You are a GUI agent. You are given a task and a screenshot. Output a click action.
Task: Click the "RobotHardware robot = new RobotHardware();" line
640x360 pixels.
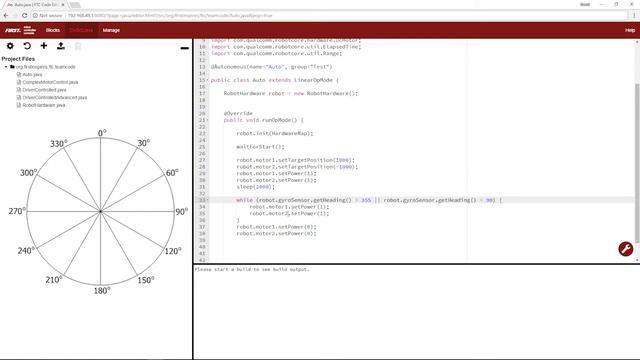point(291,93)
